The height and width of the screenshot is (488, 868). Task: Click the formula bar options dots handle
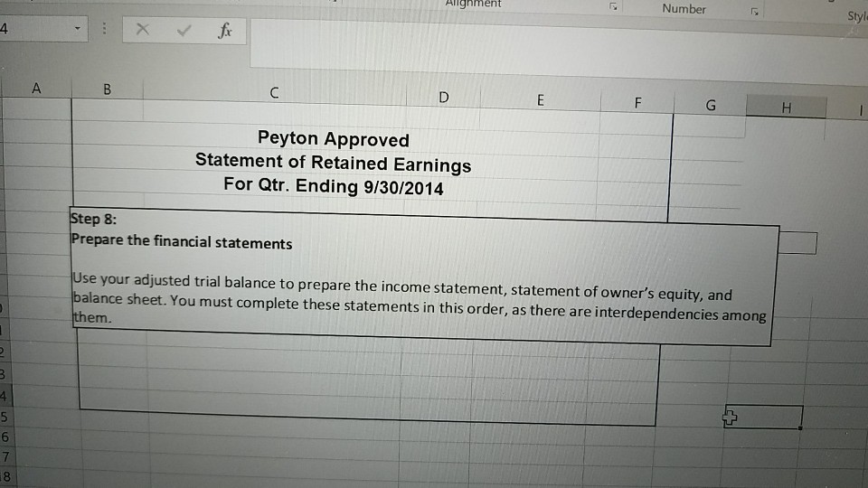(104, 28)
